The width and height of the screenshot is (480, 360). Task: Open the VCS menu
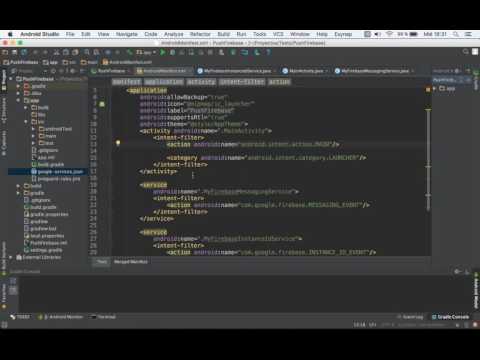[278, 34]
